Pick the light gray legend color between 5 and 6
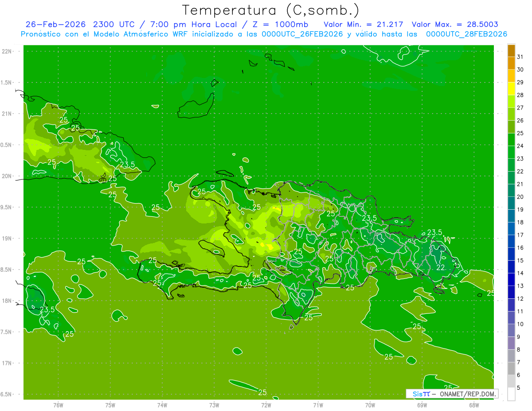The width and height of the screenshot is (532, 411). point(511,381)
